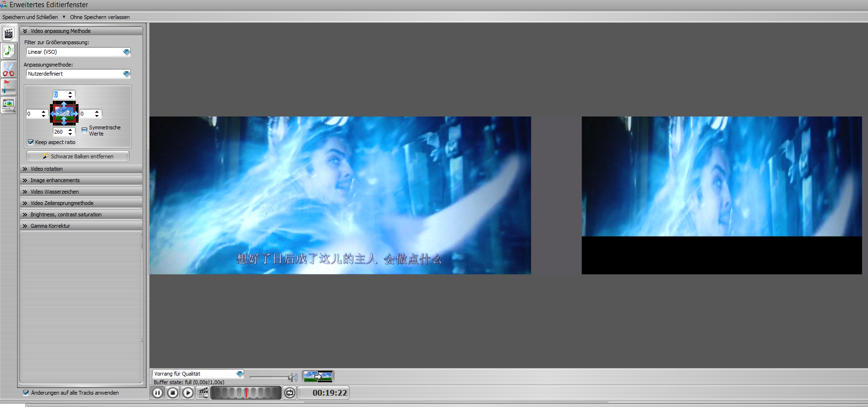
Task: Click the 00:19:22 timecode display
Action: pyautogui.click(x=330, y=393)
